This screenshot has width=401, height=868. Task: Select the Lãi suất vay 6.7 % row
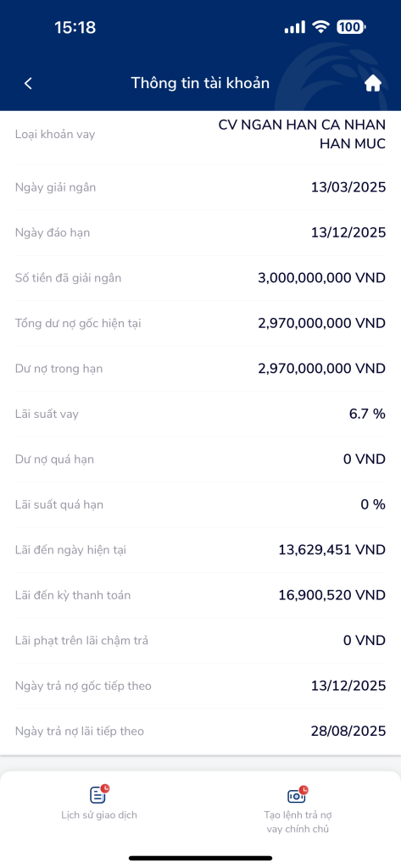200,414
